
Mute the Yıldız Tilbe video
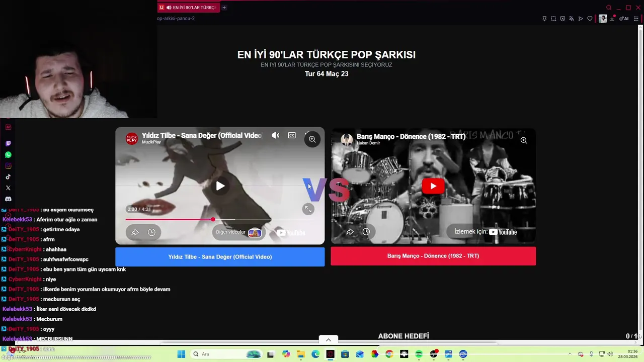pos(275,135)
